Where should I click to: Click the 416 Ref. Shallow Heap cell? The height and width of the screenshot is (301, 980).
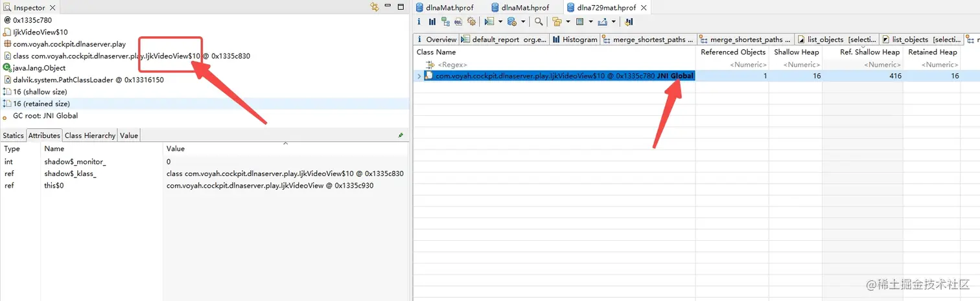(x=863, y=76)
